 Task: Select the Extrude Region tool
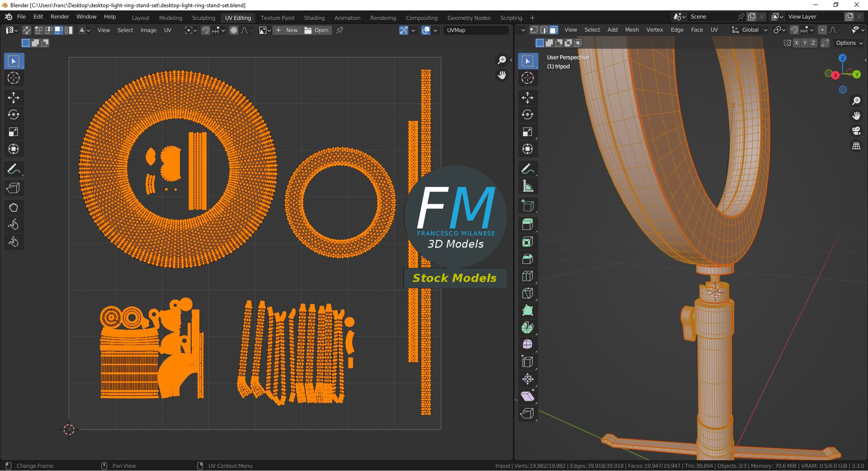coord(528,224)
